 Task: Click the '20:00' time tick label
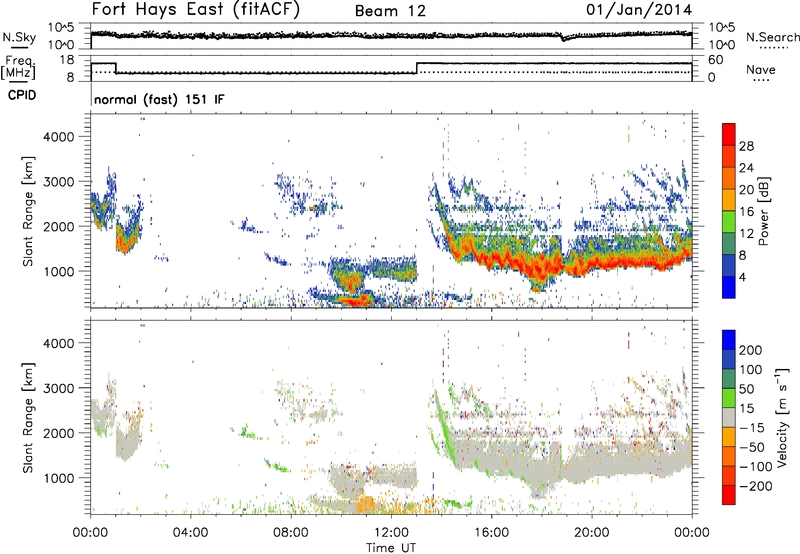[x=592, y=533]
